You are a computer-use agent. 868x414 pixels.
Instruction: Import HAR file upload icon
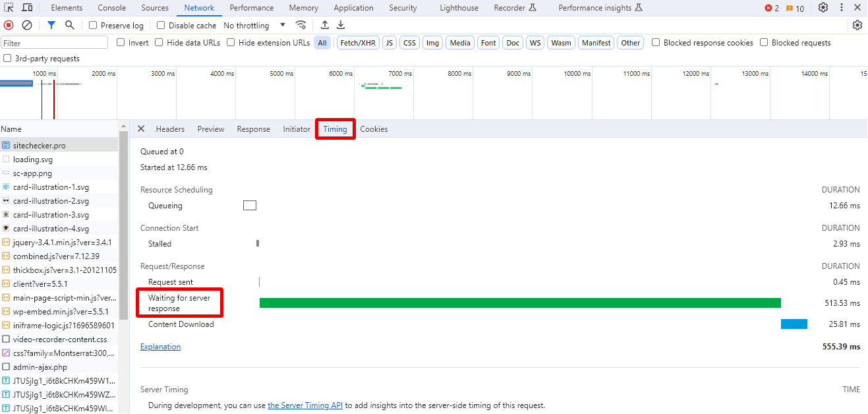coord(325,25)
